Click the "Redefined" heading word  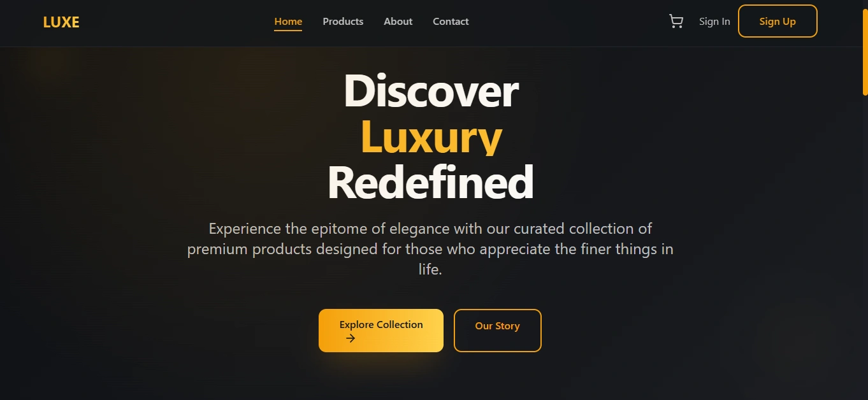430,182
